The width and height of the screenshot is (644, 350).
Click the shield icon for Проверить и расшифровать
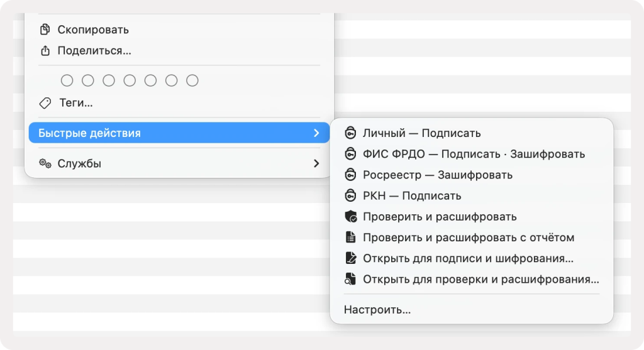tap(351, 216)
